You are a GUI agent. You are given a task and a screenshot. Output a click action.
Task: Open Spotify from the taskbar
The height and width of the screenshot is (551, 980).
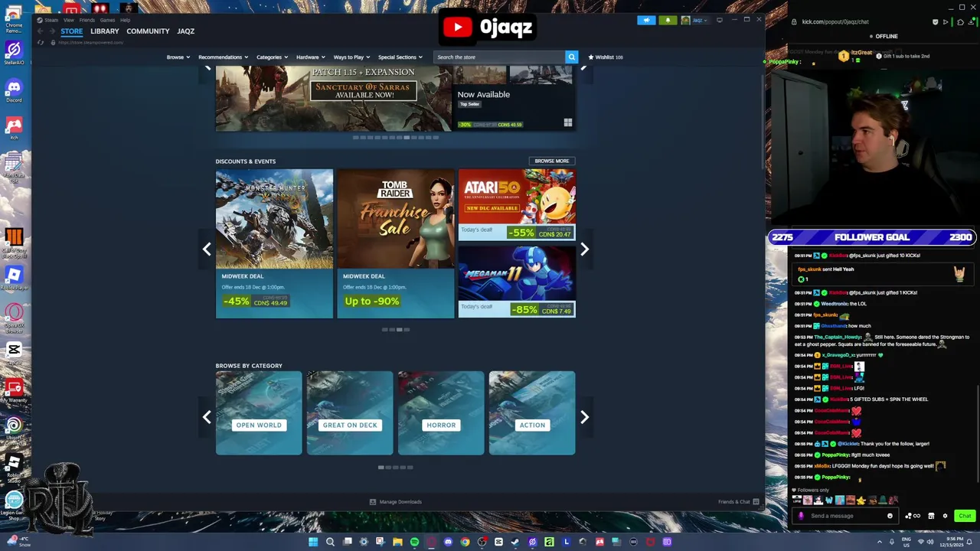(414, 542)
